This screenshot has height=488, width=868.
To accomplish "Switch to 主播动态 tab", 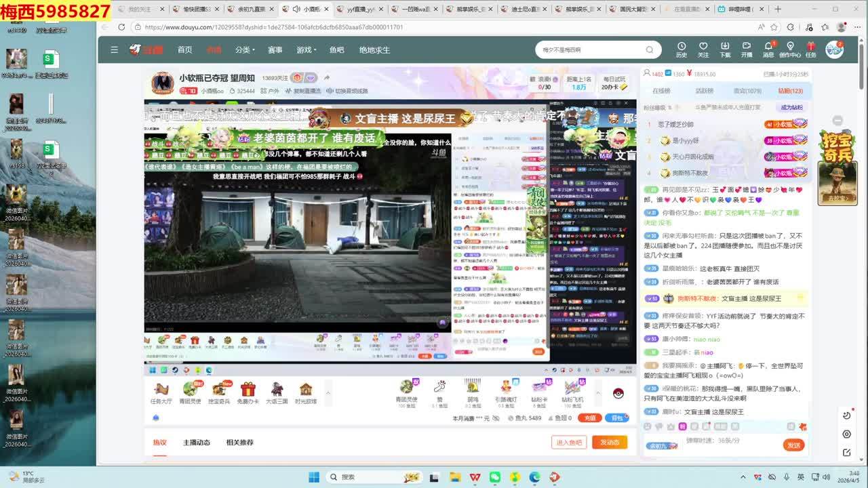I will tap(196, 443).
